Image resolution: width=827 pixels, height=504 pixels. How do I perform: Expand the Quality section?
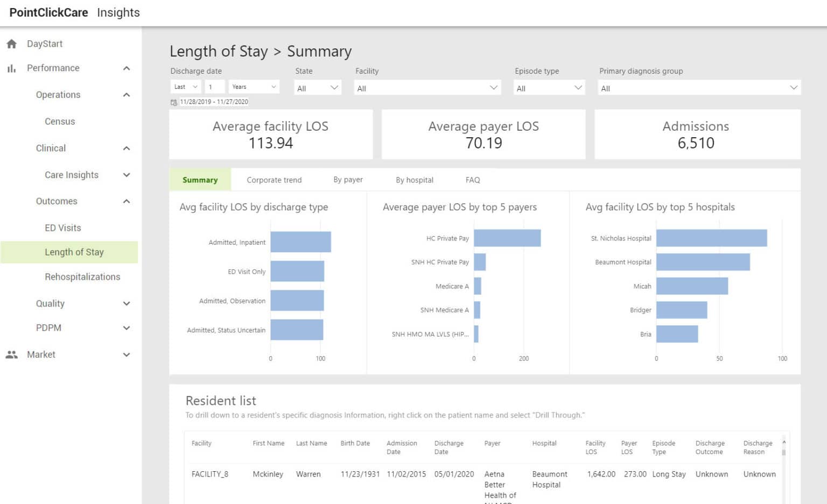[127, 303]
